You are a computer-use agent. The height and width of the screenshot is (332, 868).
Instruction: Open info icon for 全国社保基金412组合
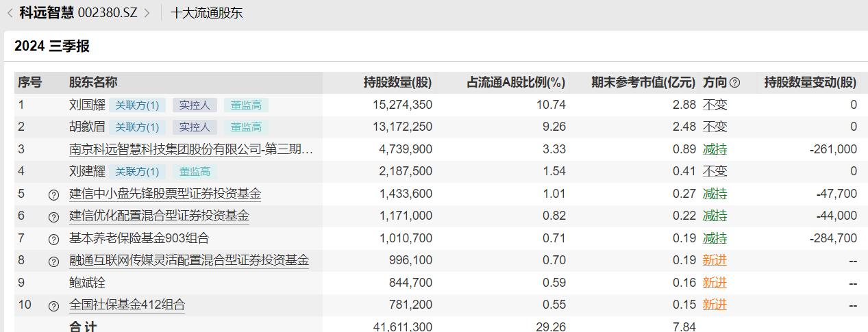pyautogui.click(x=54, y=306)
